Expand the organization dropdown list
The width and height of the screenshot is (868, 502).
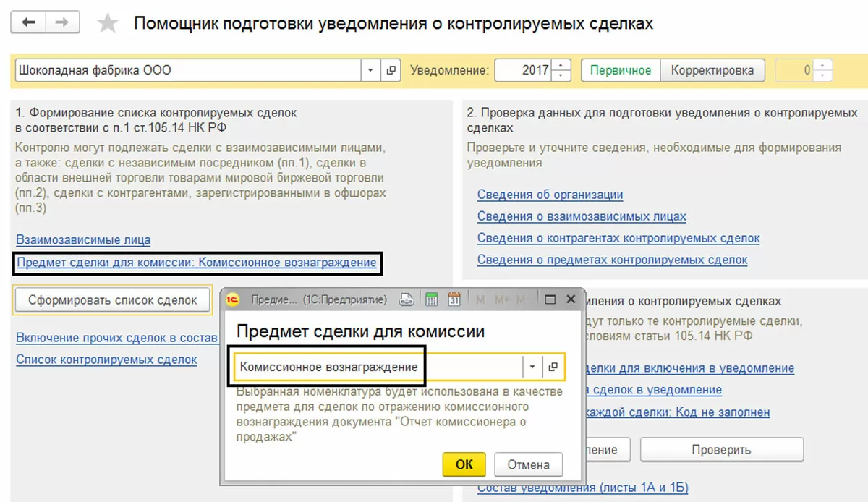[371, 70]
